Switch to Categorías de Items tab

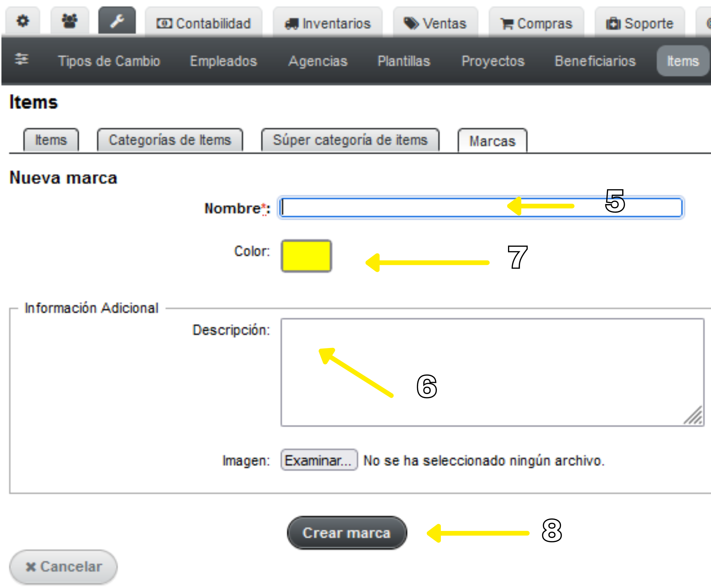[170, 140]
